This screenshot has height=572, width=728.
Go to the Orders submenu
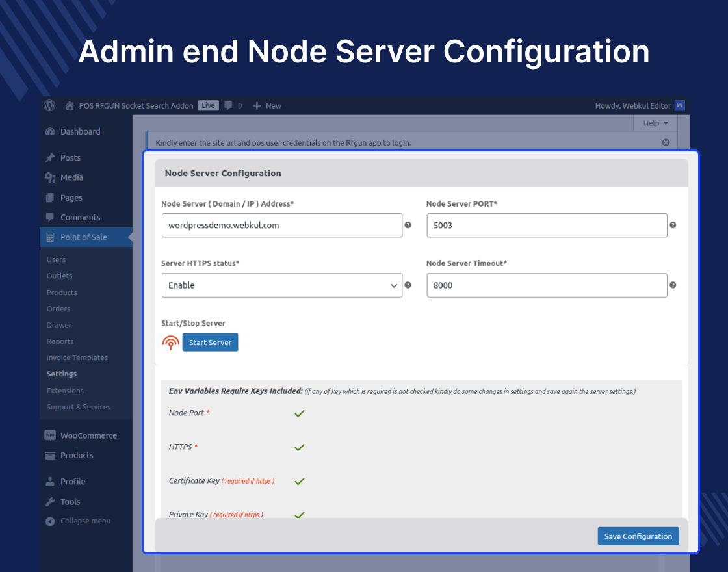pyautogui.click(x=58, y=309)
